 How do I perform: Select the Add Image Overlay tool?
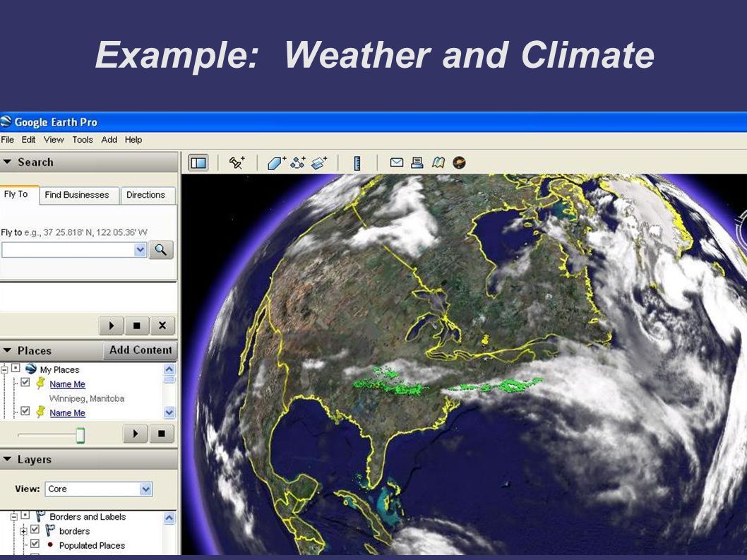(319, 163)
